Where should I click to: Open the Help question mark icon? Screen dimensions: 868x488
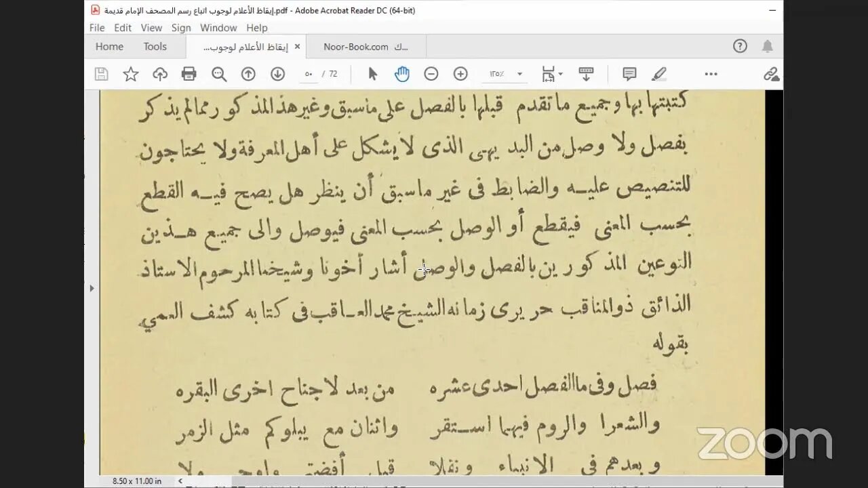tap(740, 46)
